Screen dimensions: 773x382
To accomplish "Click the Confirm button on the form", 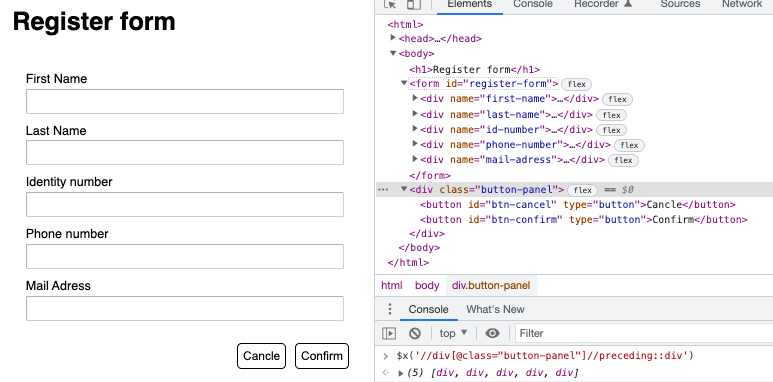I will (322, 356).
